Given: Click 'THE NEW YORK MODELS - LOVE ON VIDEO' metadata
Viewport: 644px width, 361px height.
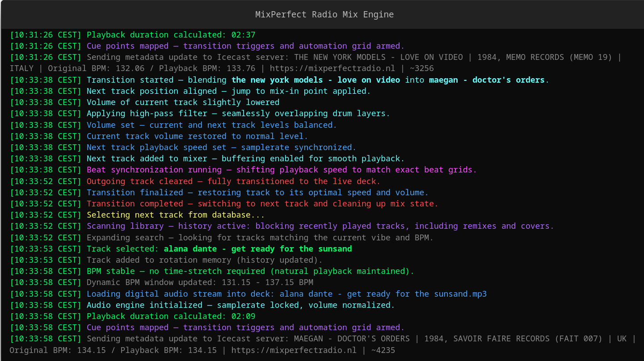Looking at the screenshot, I should pyautogui.click(x=379, y=57).
